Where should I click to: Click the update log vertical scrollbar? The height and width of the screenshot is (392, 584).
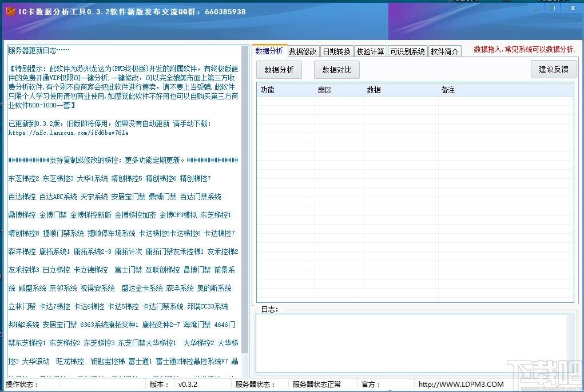(x=245, y=210)
